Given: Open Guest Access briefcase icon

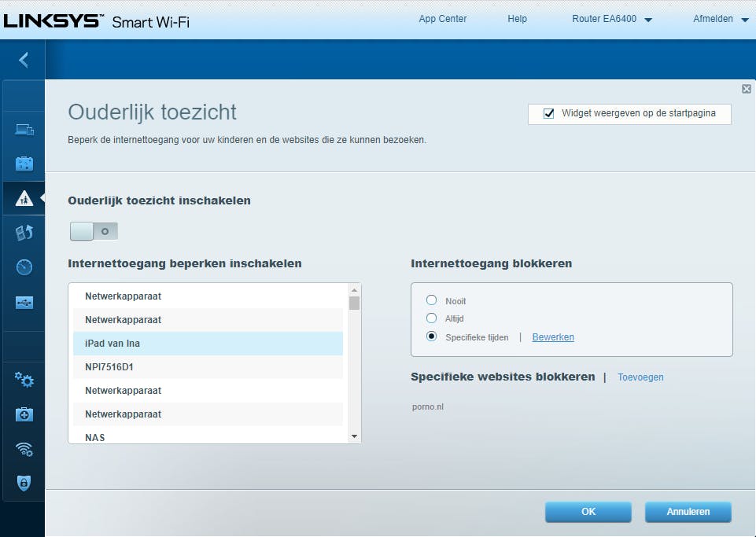Looking at the screenshot, I should click(x=24, y=164).
